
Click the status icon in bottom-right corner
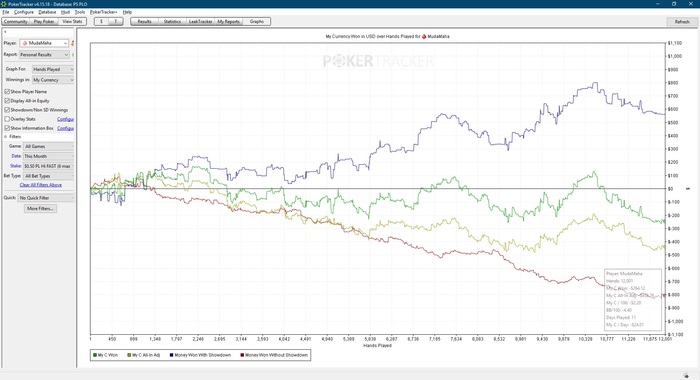click(x=686, y=376)
